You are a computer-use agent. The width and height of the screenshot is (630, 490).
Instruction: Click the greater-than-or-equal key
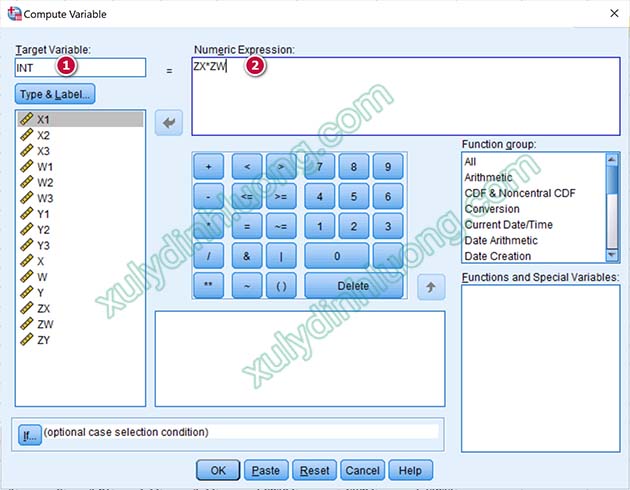(x=281, y=196)
